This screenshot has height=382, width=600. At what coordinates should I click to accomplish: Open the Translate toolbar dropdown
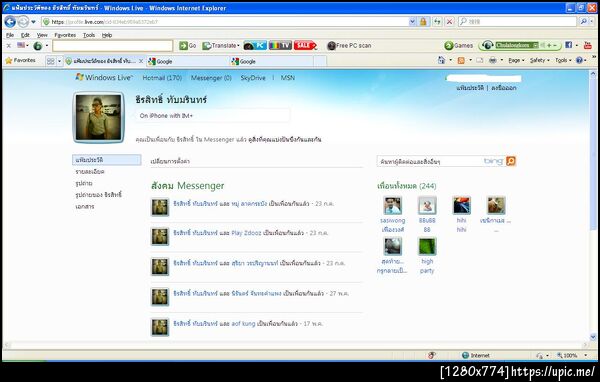(221, 46)
